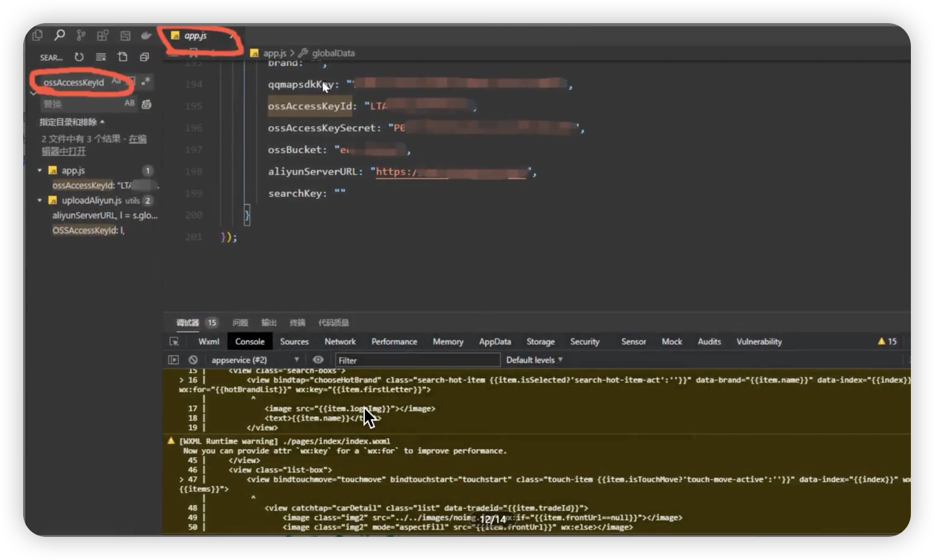Viewport: 934px width, 560px height.
Task: Select the Console devtools tab
Action: coord(250,342)
